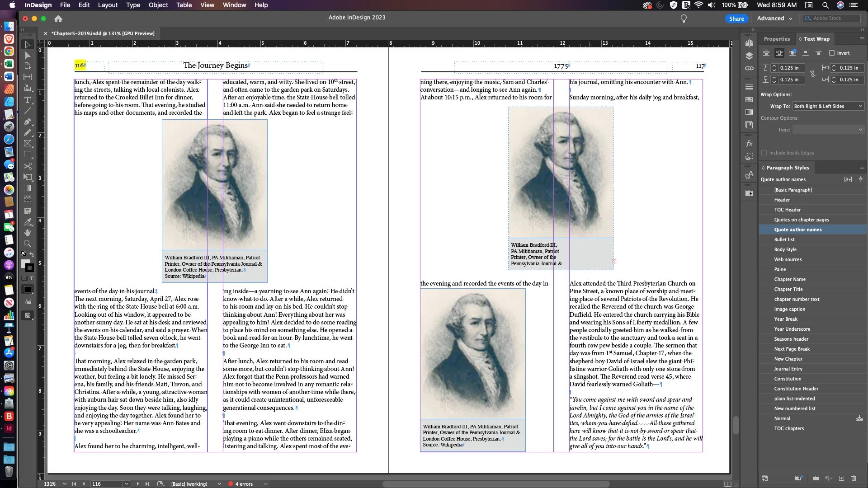Open the Layers panel icon
This screenshot has height=488, width=868.
pos(749,56)
